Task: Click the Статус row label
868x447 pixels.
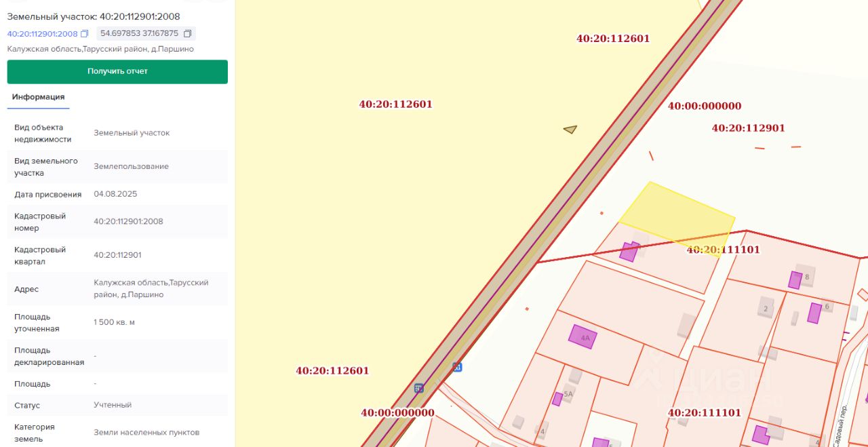Action: (x=27, y=406)
